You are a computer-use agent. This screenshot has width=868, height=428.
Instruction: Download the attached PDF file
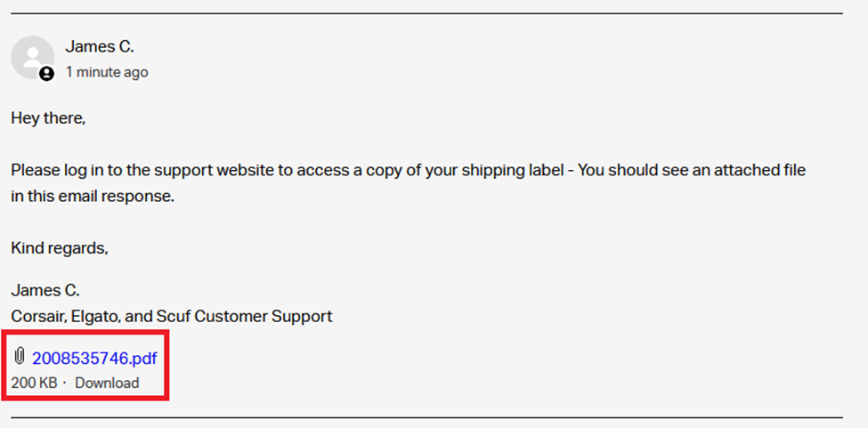click(107, 384)
